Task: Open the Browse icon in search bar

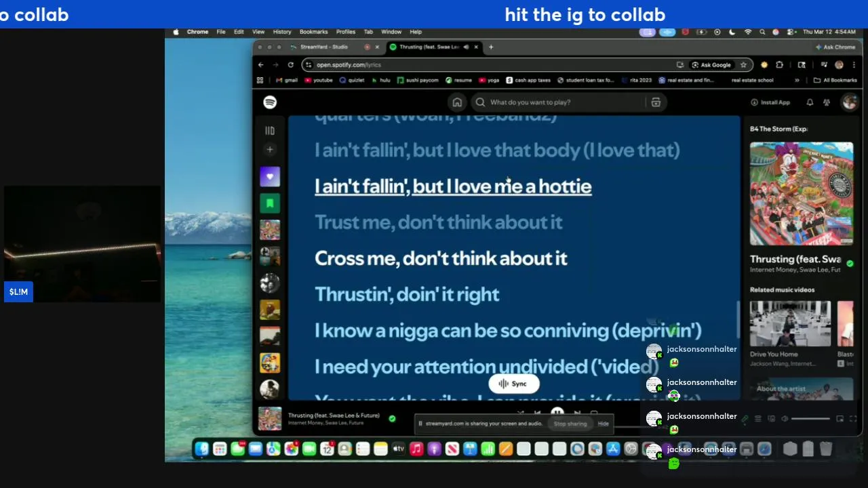Action: (656, 102)
